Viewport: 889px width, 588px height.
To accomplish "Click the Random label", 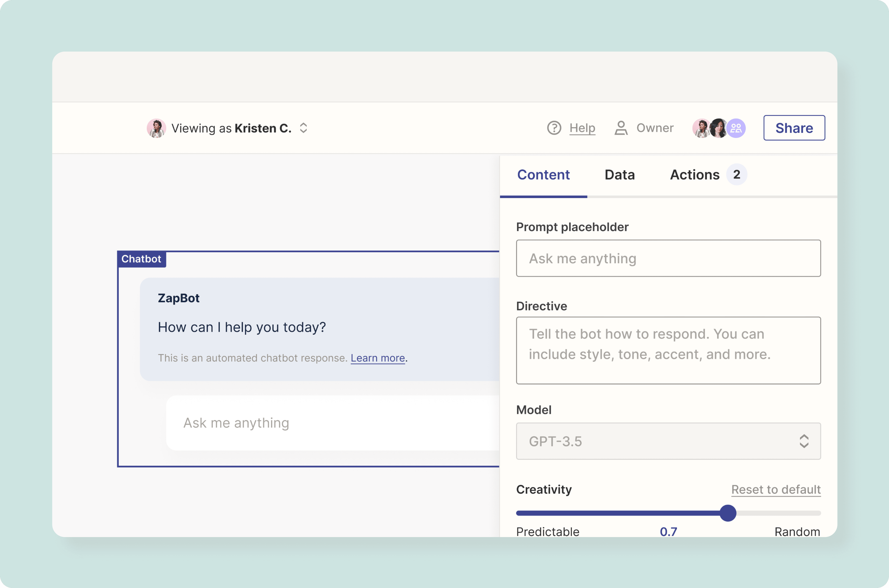I will click(x=797, y=531).
